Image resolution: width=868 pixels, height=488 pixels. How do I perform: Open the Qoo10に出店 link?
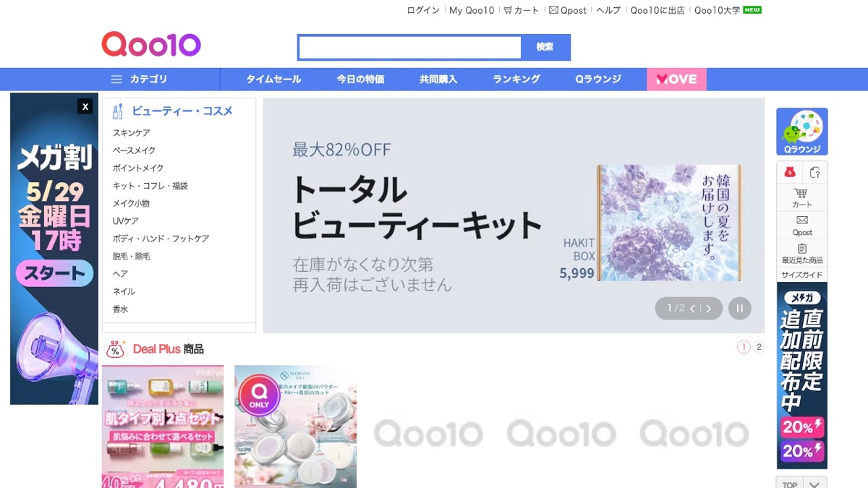(658, 10)
